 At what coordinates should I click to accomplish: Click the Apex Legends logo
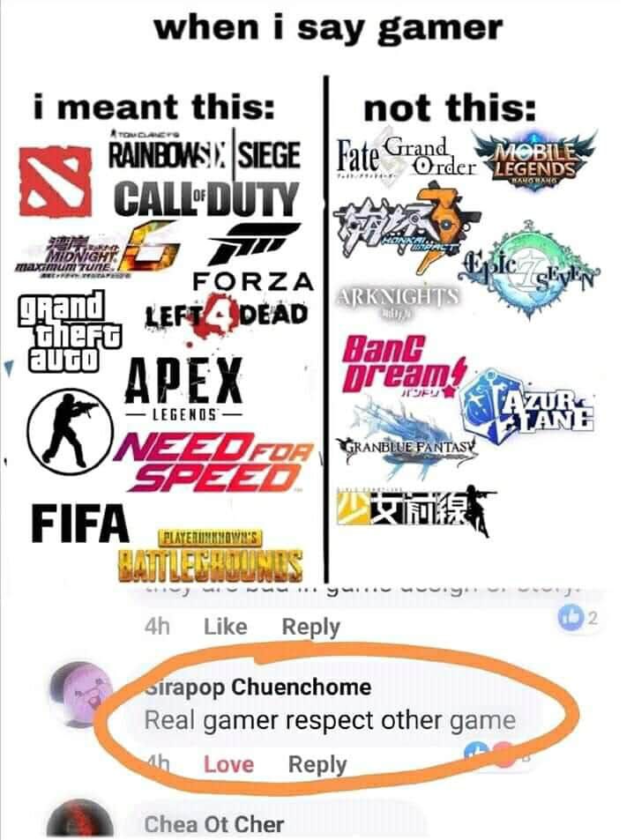pos(183,390)
